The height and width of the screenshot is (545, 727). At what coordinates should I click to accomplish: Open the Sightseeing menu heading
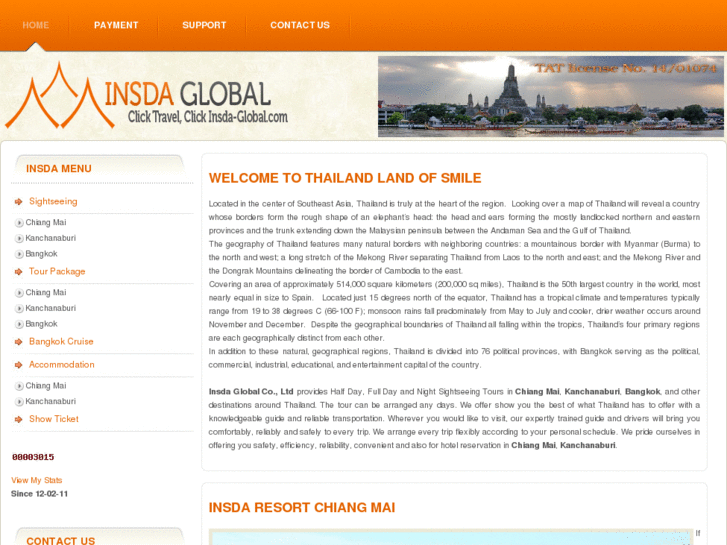(53, 201)
